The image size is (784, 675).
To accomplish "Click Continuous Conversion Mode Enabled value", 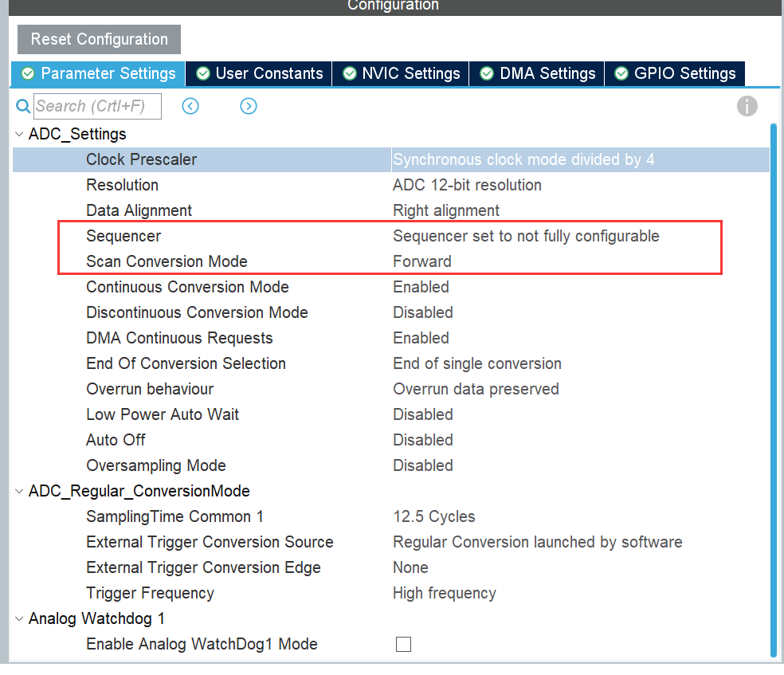I will point(421,287).
